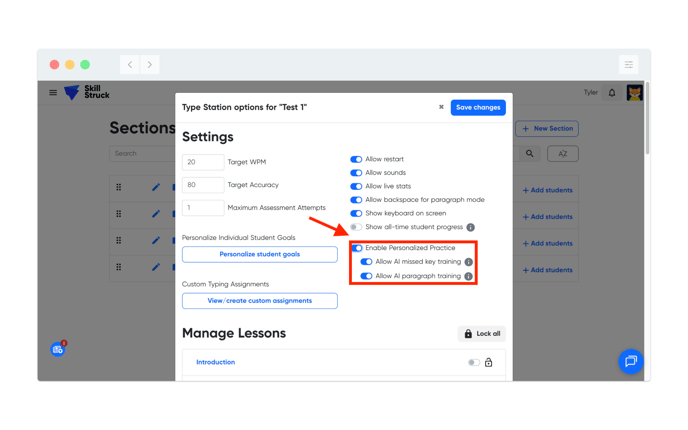Viewport: 688px width, 430px height.
Task: Click Save changes button
Action: tap(477, 107)
